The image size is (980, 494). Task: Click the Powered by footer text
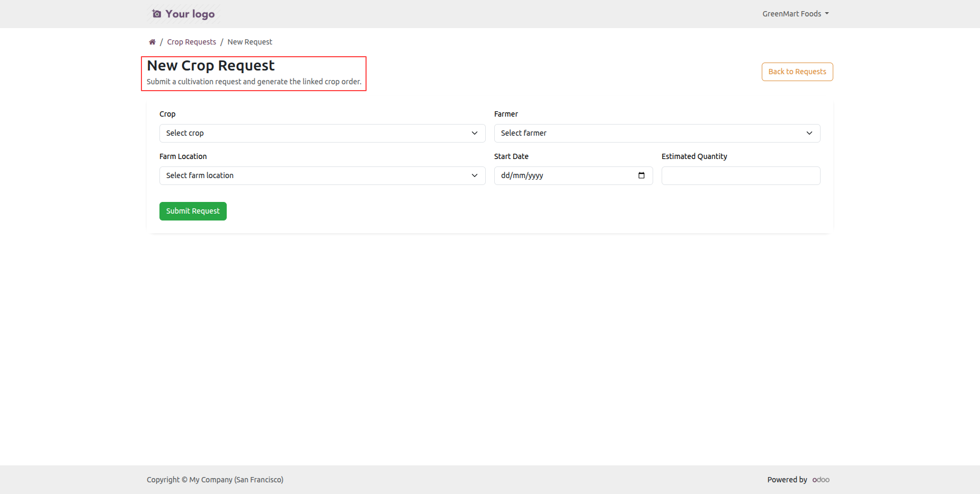click(x=787, y=480)
